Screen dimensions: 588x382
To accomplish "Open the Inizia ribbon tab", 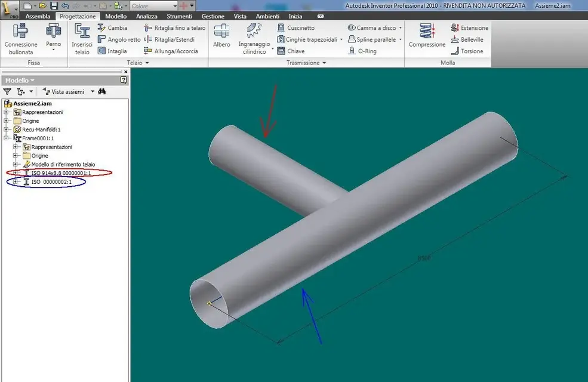I will click(295, 16).
